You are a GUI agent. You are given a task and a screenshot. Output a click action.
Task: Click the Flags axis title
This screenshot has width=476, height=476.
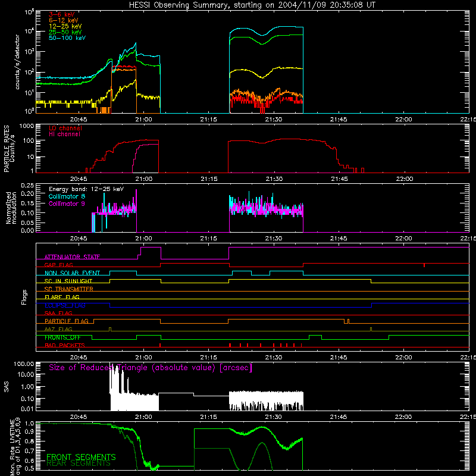24,297
